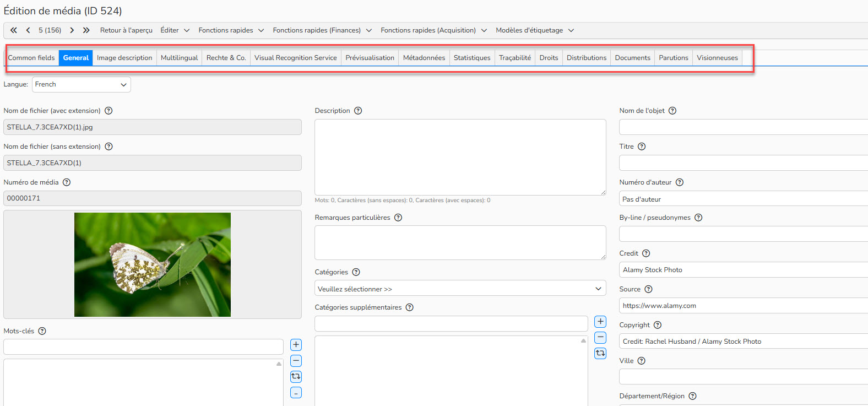
Task: Click the butterfly image thumbnail
Action: click(153, 264)
